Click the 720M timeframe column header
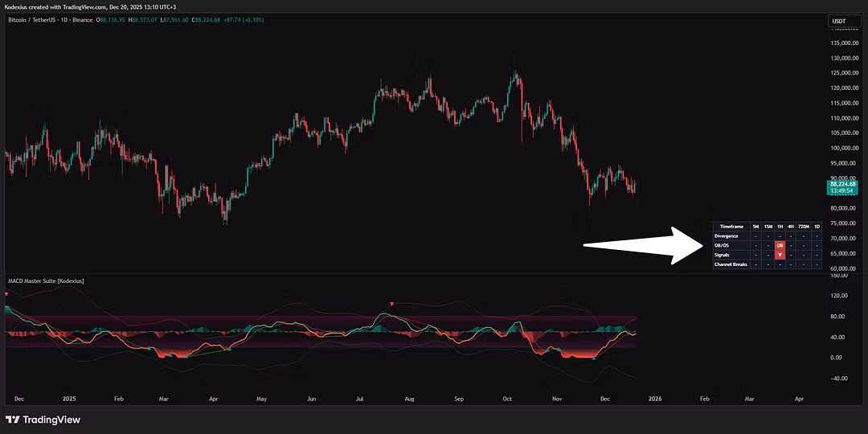This screenshot has width=868, height=434. coord(804,227)
